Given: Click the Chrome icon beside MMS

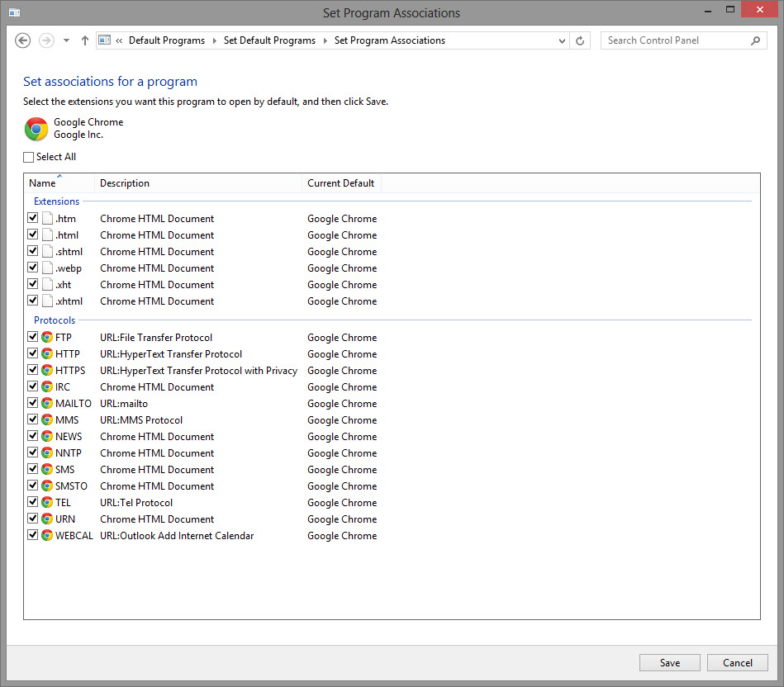Looking at the screenshot, I should pyautogui.click(x=47, y=419).
